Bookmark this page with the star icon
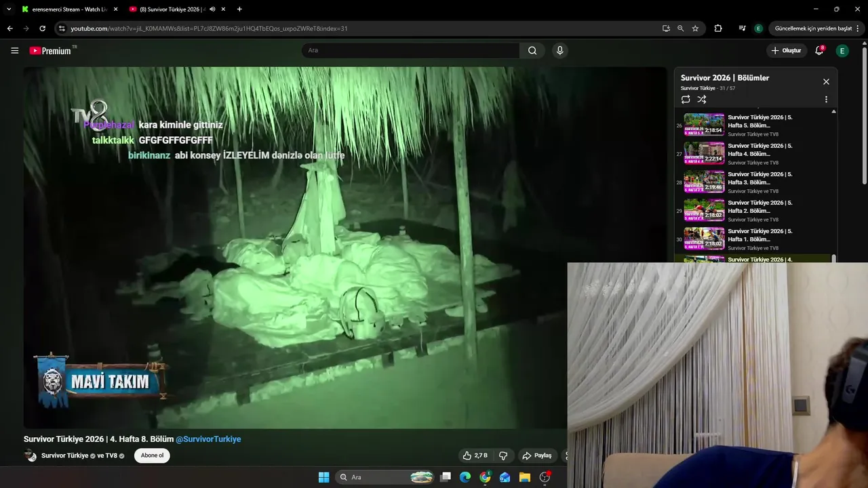Screen dimensions: 868x488 pos(695,28)
